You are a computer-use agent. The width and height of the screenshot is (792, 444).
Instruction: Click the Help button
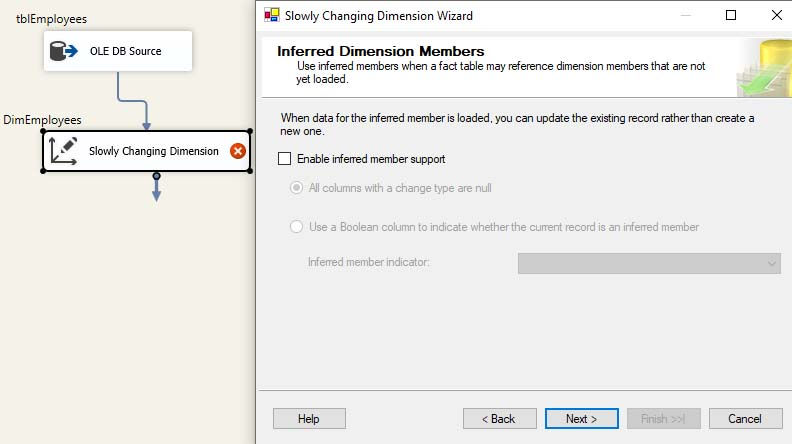[309, 419]
